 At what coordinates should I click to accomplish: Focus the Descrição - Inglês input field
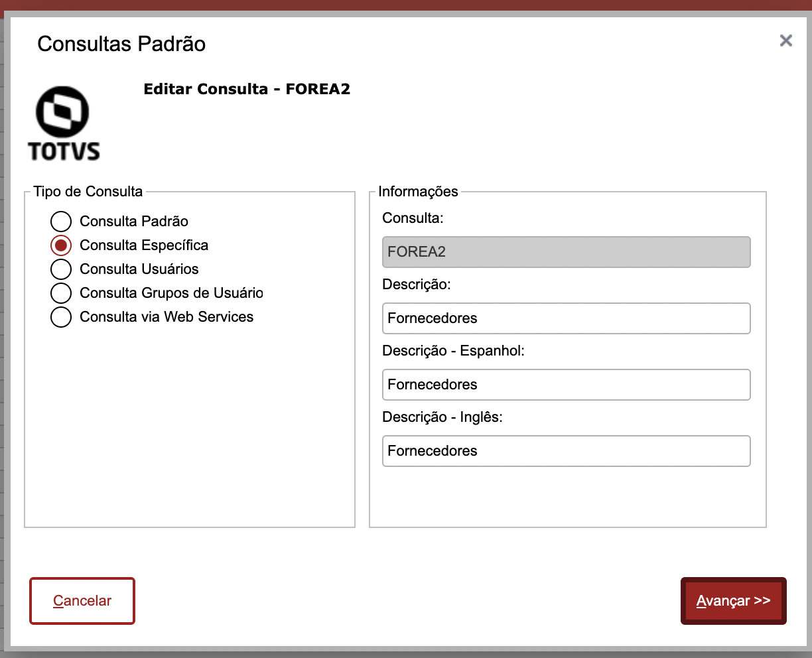click(567, 451)
